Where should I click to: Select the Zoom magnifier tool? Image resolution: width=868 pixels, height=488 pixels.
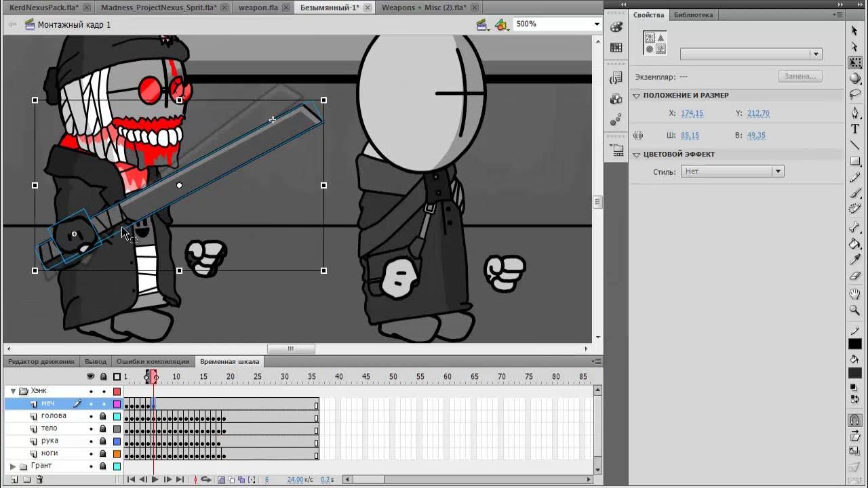854,310
